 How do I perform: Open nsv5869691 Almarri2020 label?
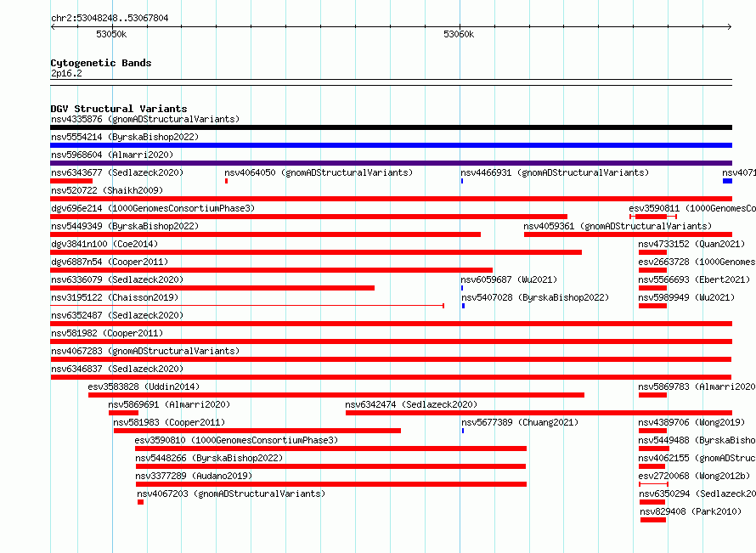click(169, 404)
